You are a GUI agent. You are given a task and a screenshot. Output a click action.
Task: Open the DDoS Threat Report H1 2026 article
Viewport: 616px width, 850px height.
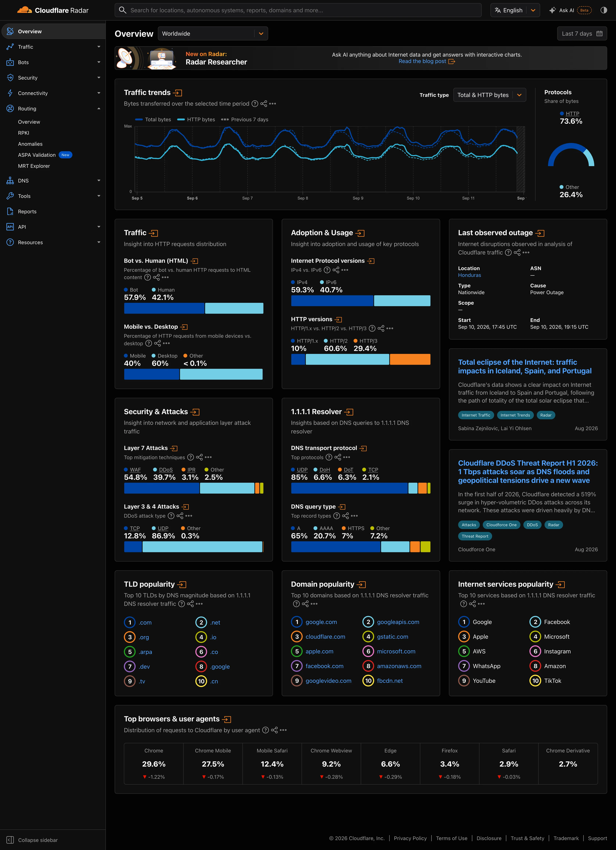pos(528,472)
